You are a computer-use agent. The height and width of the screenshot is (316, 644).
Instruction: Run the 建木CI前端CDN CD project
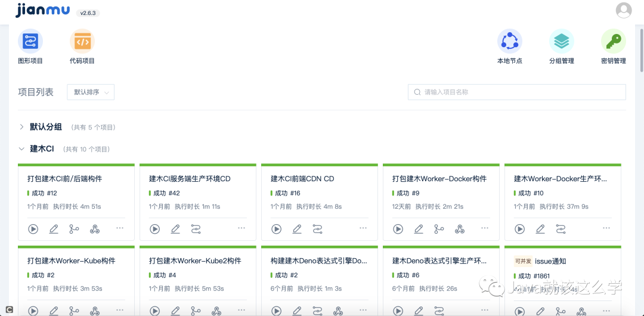tap(277, 229)
